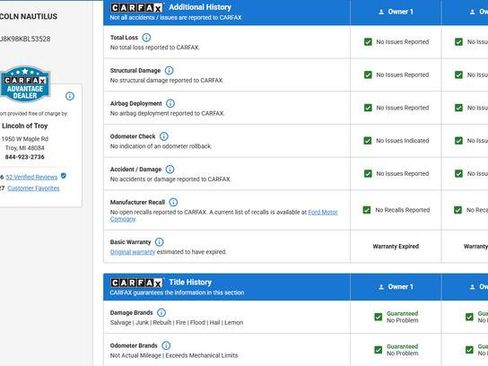Open the Basic Warranty info icon

pos(159,242)
